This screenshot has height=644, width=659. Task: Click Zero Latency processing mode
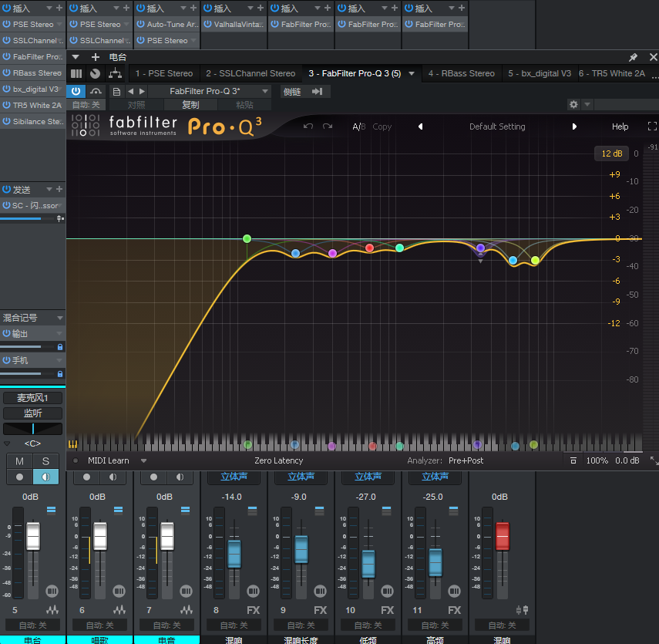(279, 460)
